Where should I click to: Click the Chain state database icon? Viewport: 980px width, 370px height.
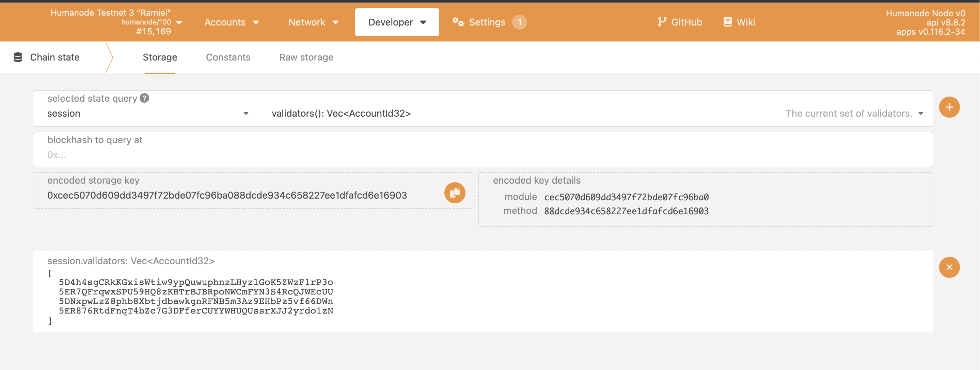pyautogui.click(x=18, y=57)
